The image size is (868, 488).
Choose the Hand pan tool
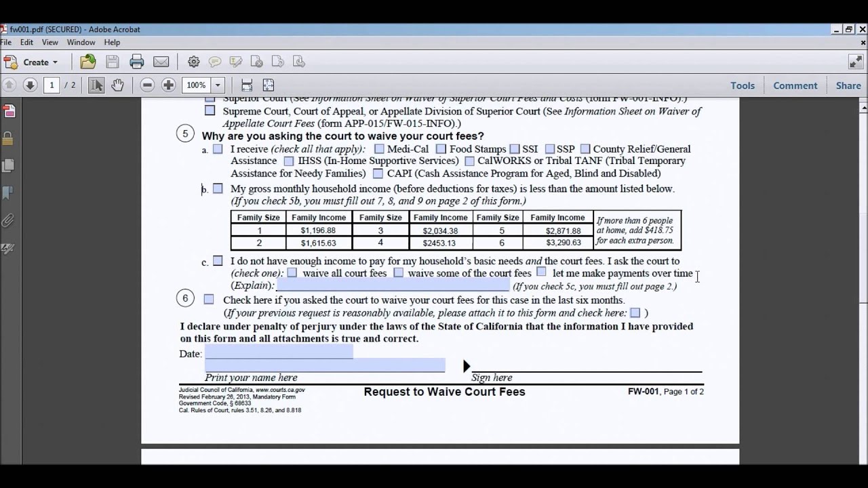point(117,85)
